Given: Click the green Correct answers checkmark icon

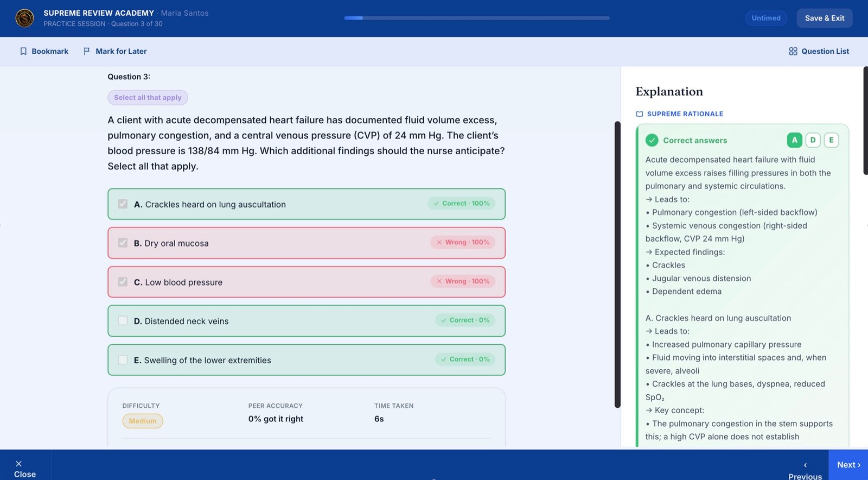Looking at the screenshot, I should tap(652, 140).
